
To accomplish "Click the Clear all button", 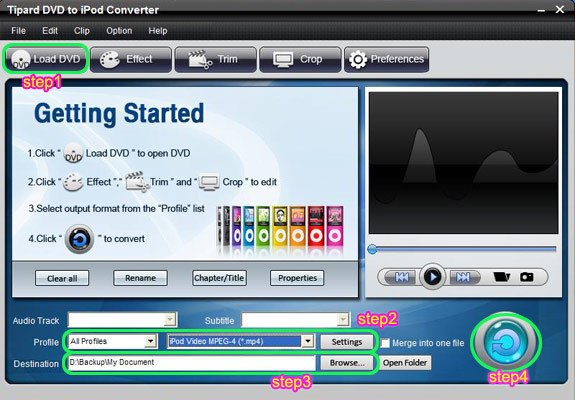I will [62, 278].
